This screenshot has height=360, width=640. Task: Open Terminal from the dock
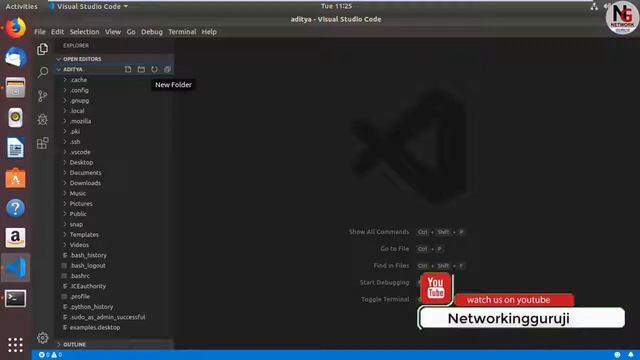16,298
